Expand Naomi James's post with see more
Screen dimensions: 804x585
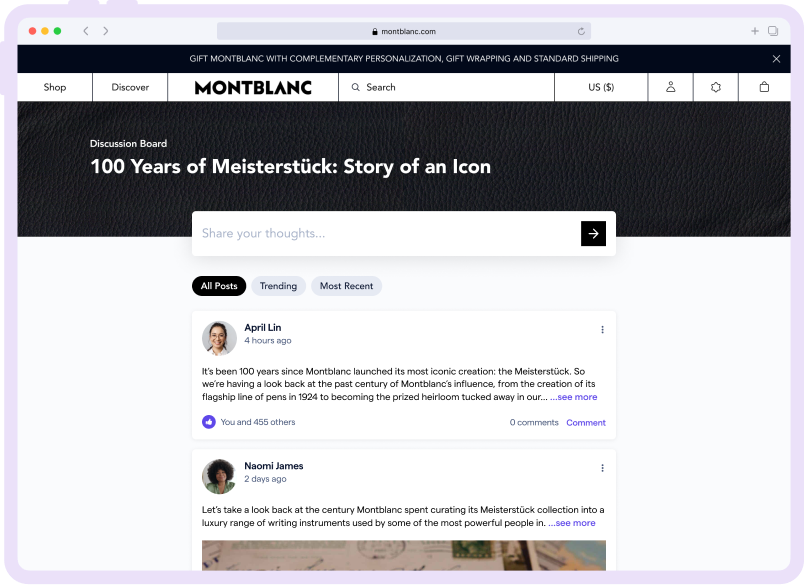click(572, 523)
